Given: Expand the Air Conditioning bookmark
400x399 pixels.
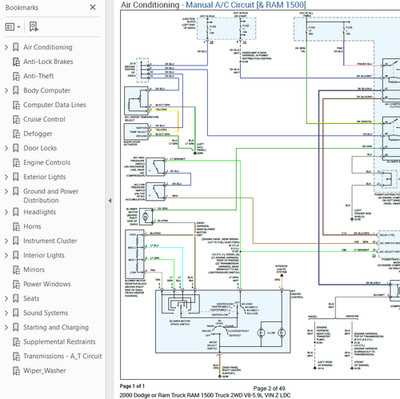Looking at the screenshot, I should pos(6,47).
